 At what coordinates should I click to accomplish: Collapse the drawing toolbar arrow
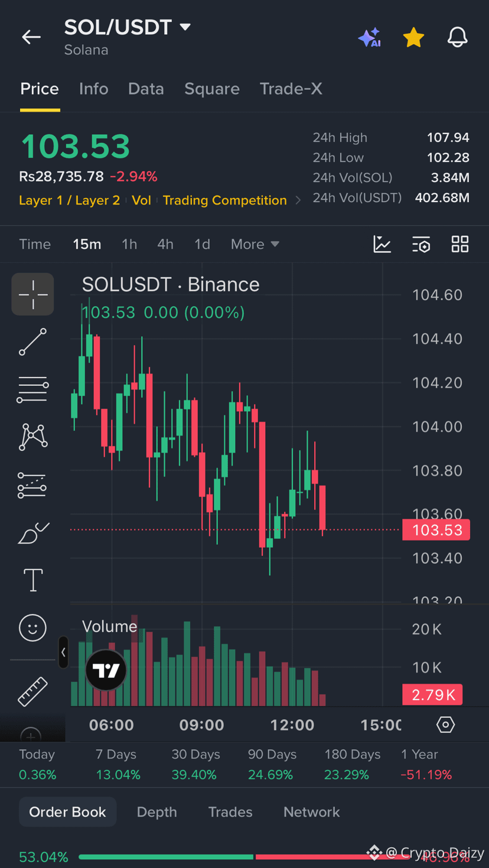(x=63, y=652)
